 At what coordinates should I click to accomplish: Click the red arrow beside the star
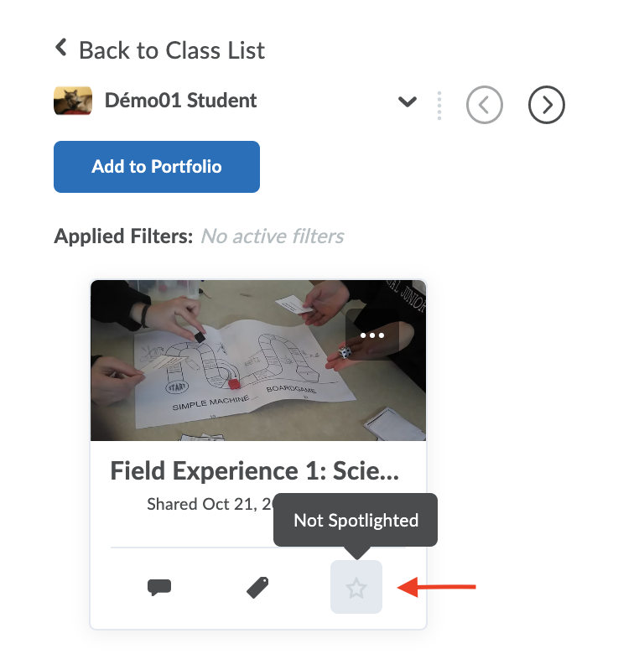tap(436, 587)
